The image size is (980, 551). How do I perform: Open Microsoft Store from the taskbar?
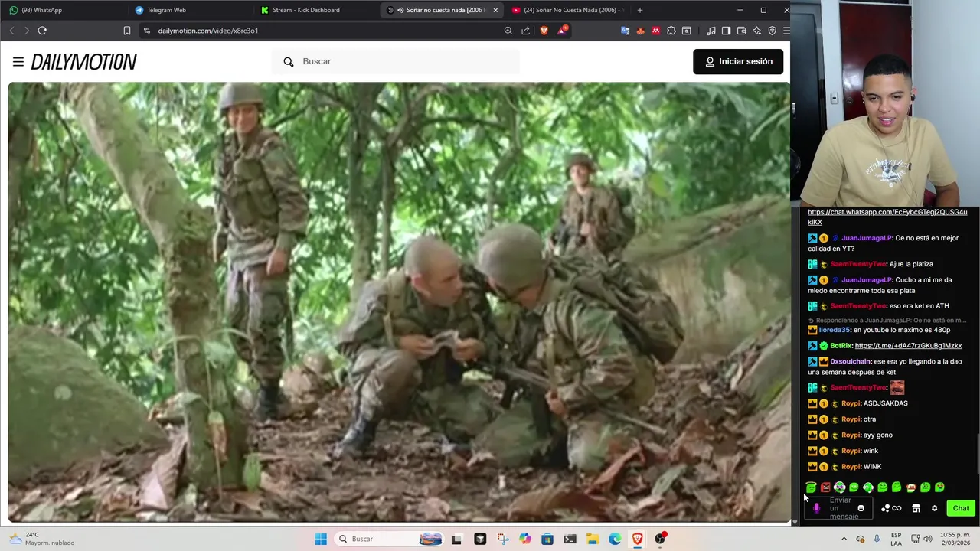coord(547,539)
